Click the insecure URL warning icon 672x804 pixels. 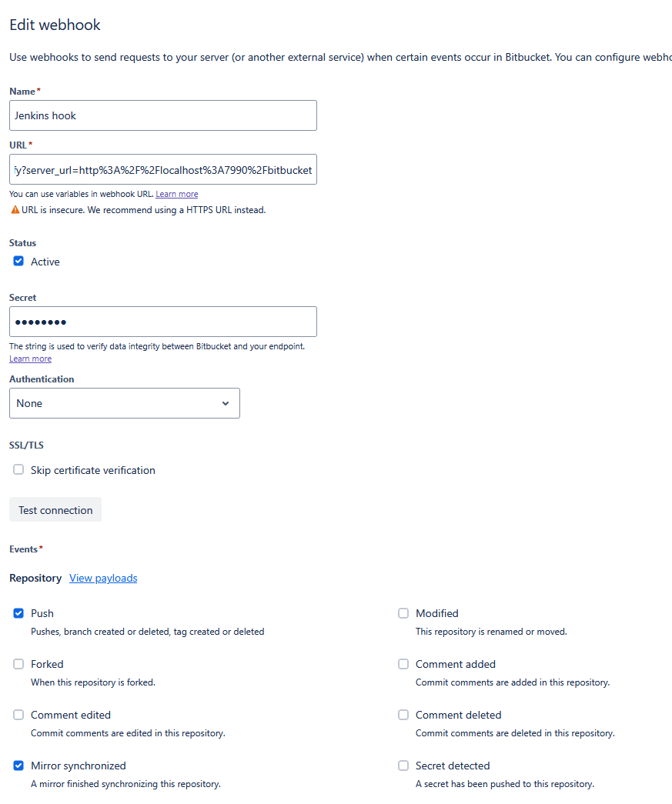(x=15, y=210)
